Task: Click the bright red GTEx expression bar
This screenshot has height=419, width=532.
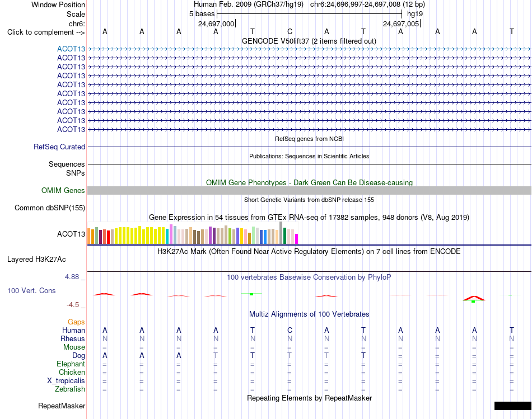Action: click(x=108, y=237)
